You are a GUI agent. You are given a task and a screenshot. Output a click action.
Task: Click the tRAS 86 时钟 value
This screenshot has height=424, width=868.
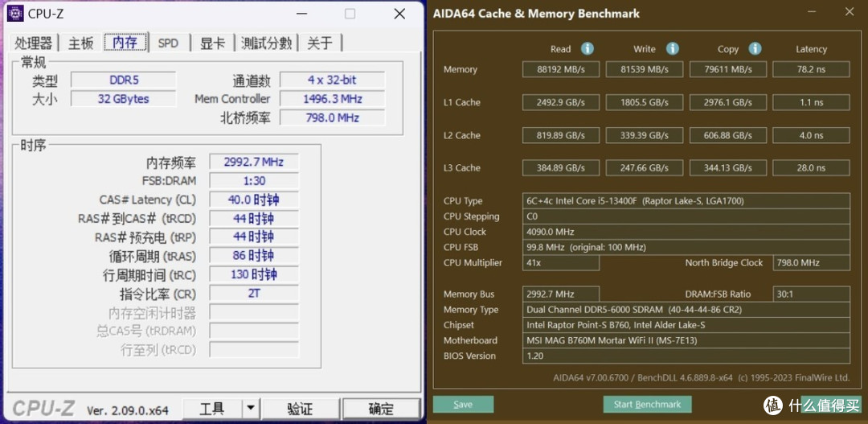tap(253, 256)
